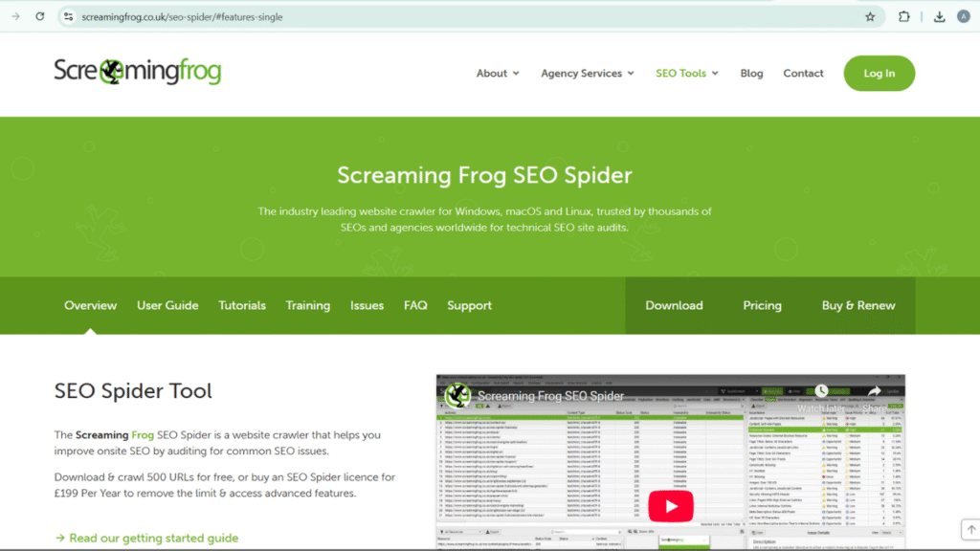Viewport: 980px width, 551px height.
Task: Click the Share arrow icon on video
Action: point(874,391)
